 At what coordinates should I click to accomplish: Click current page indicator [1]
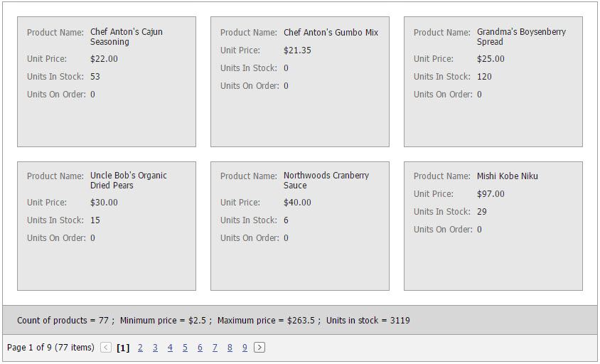click(x=123, y=348)
